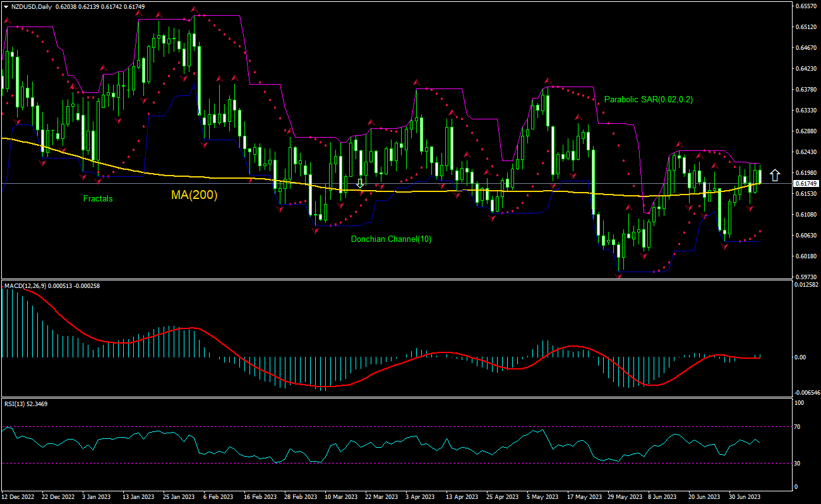Click the 0.65570 level on price scale

806,6
